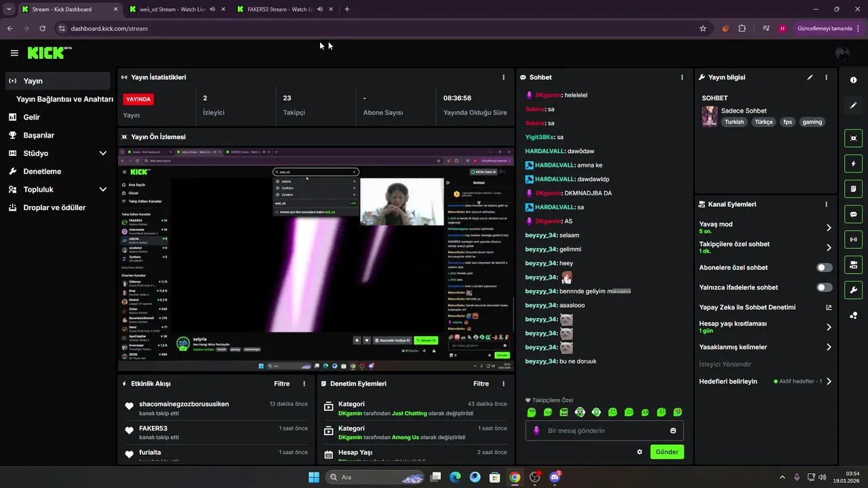Focus the Bir mesaj gönderin chat input
Image resolution: width=868 pixels, height=488 pixels.
604,430
